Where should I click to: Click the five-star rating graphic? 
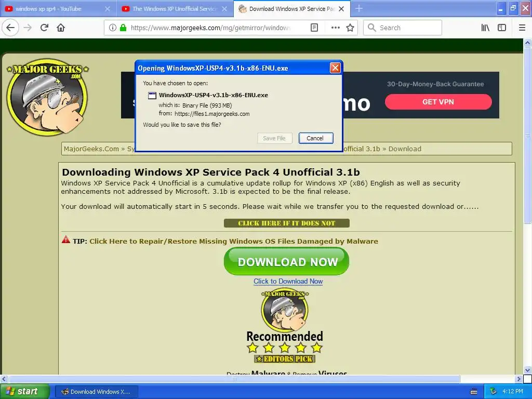[x=285, y=348]
